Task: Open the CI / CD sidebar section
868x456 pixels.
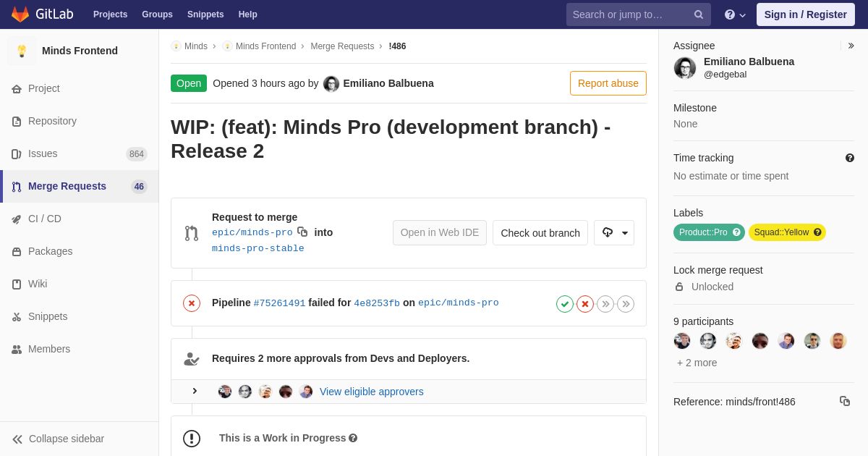Action: tap(80, 219)
